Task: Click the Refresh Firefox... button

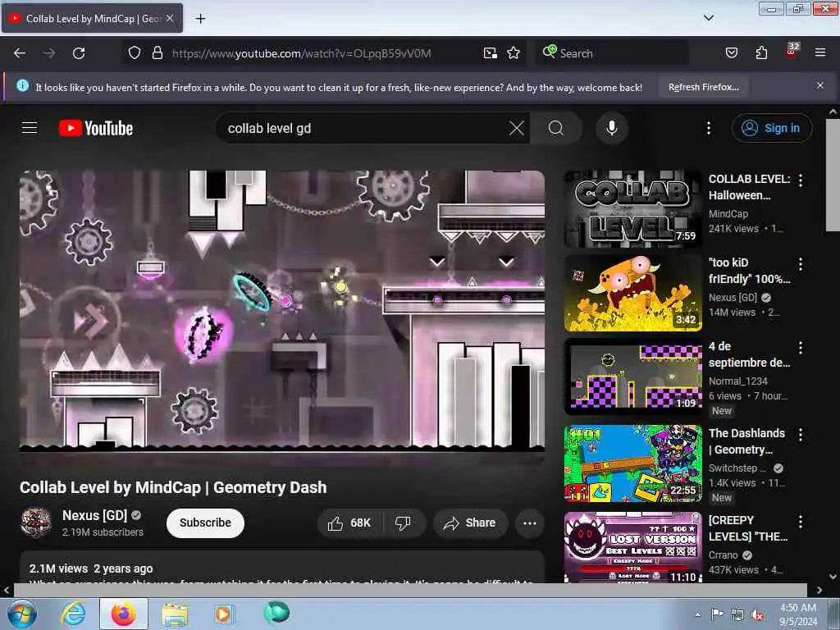Action: 703,87
